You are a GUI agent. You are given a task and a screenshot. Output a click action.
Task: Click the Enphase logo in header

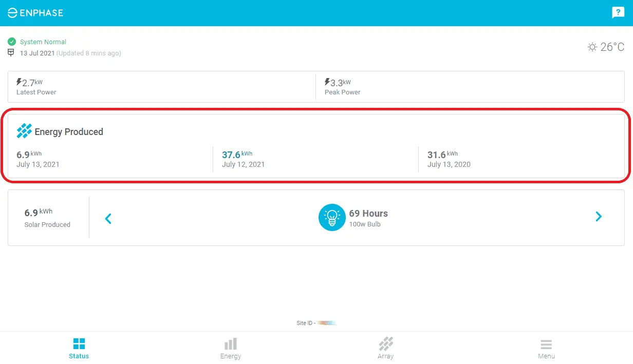pos(35,13)
